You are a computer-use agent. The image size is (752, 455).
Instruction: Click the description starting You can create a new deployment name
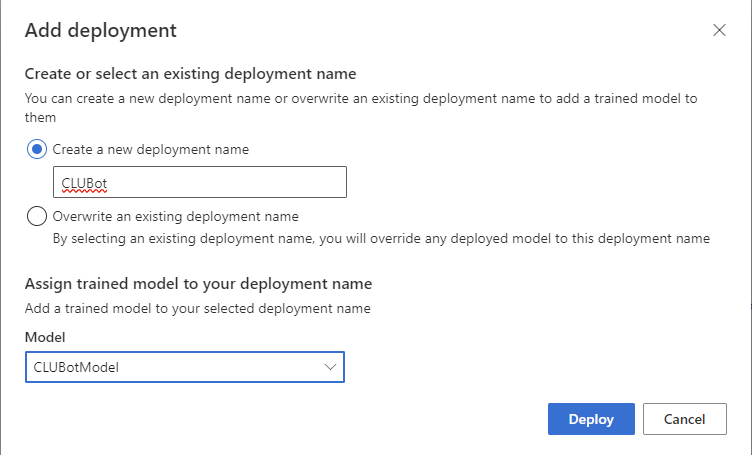(x=361, y=108)
